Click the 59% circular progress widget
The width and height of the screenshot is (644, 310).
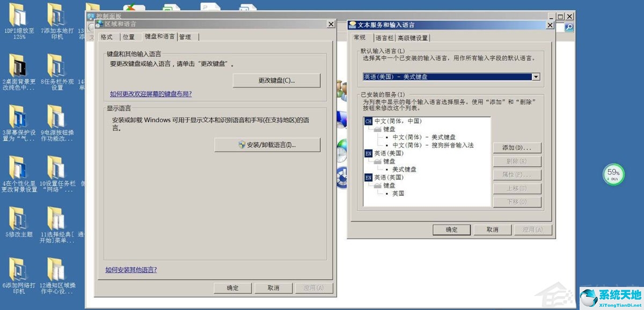(x=614, y=174)
